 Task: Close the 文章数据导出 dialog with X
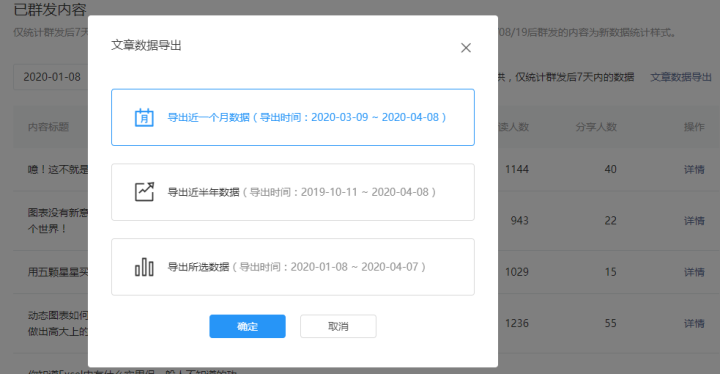466,48
